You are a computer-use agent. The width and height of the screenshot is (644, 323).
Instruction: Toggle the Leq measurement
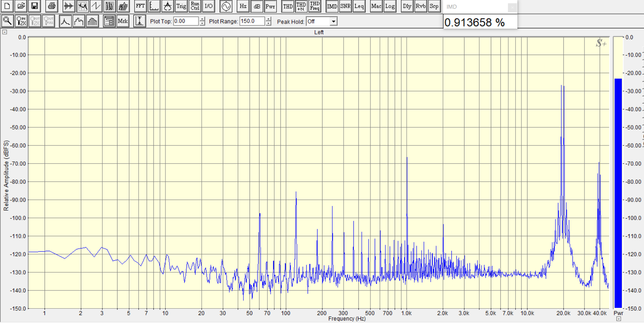(359, 6)
